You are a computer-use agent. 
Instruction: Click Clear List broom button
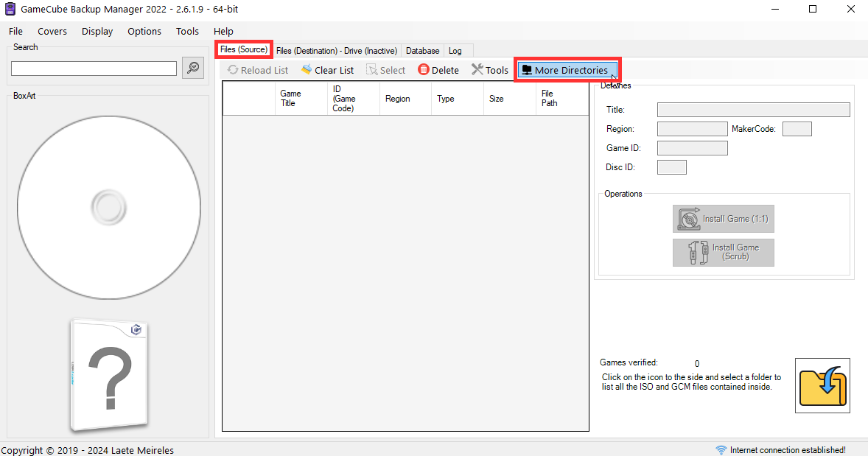tap(327, 70)
